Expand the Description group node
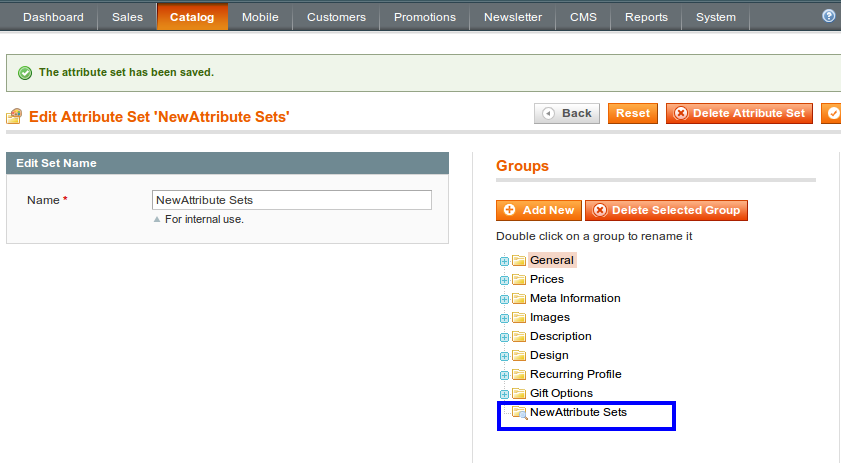The width and height of the screenshot is (841, 463). point(504,337)
